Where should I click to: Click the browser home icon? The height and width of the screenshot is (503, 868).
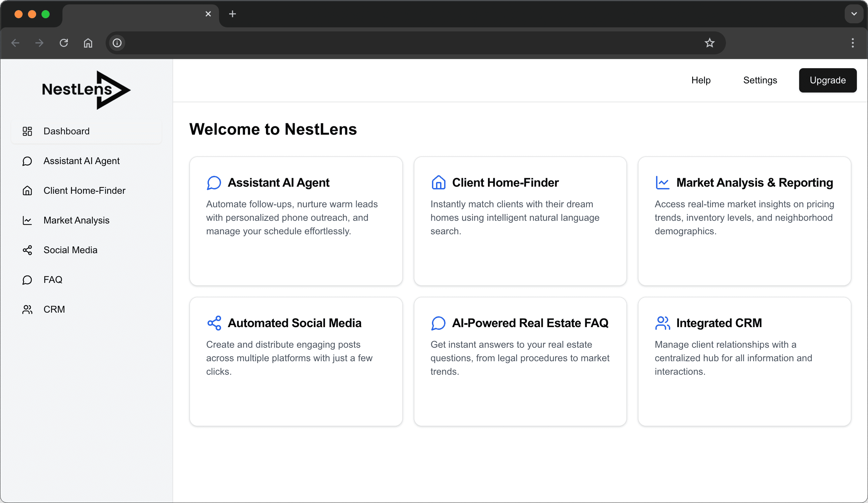pyautogui.click(x=88, y=43)
